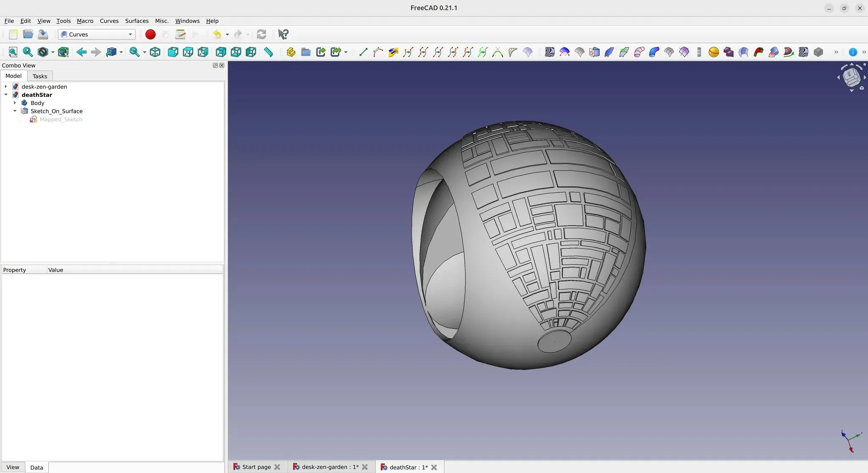This screenshot has height=473, width=868.
Task: Switch to the View property tab
Action: [13, 467]
